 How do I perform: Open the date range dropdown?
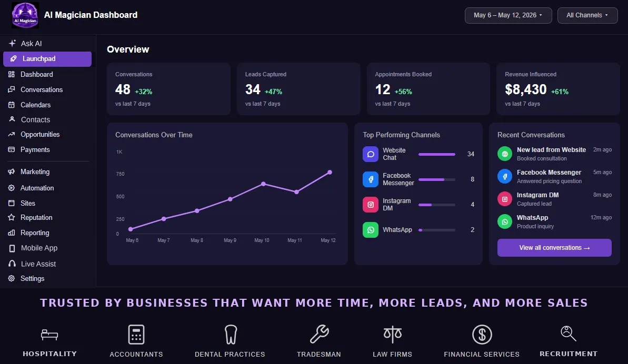point(509,15)
